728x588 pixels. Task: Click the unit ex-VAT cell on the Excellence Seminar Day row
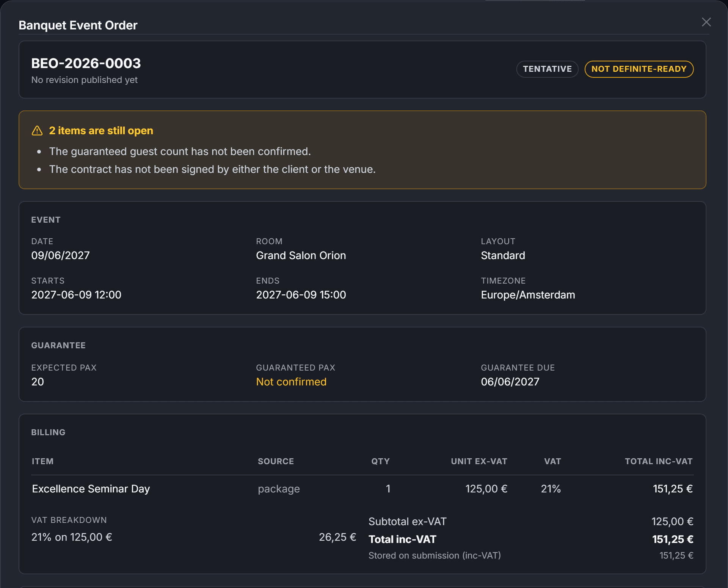(x=486, y=489)
